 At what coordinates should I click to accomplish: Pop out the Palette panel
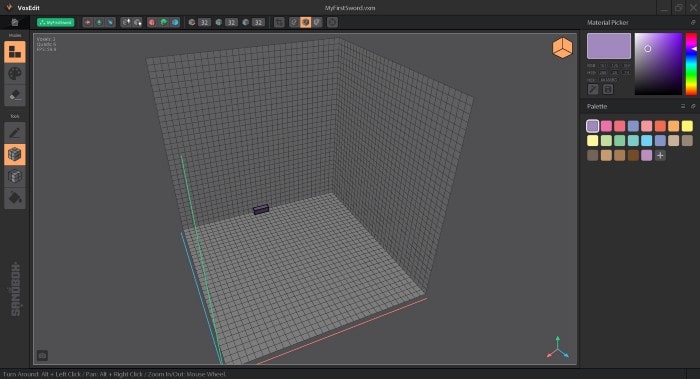click(693, 106)
